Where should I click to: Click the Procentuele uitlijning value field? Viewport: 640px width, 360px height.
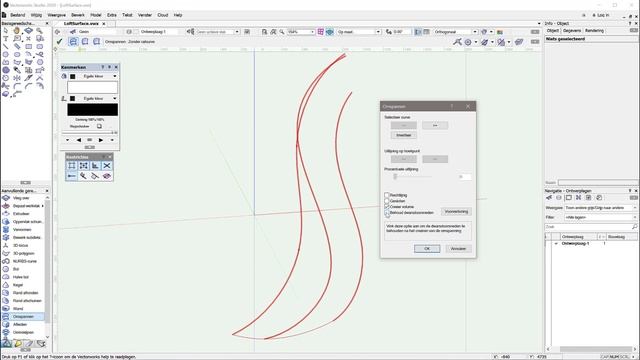tap(464, 177)
